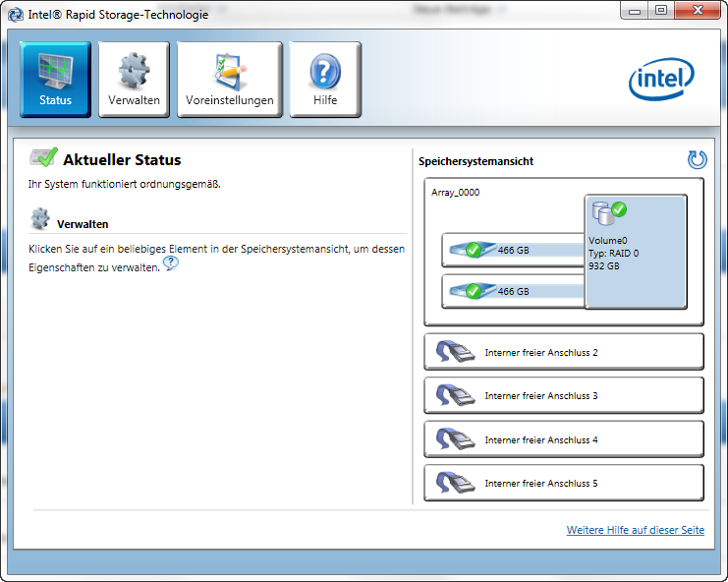Click the Speichersystemansicht heading
The height and width of the screenshot is (582, 728).
coord(476,161)
